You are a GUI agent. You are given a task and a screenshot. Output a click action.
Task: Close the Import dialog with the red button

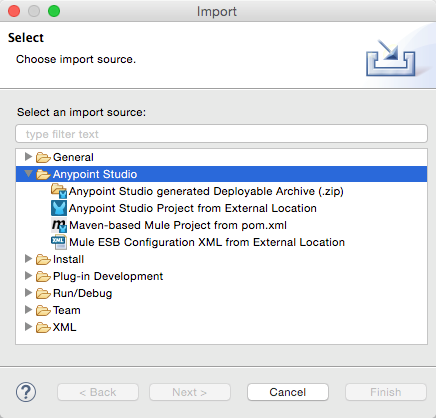click(14, 11)
